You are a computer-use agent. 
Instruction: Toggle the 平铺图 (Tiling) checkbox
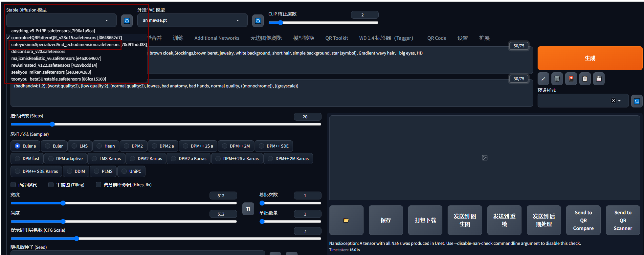click(x=51, y=185)
